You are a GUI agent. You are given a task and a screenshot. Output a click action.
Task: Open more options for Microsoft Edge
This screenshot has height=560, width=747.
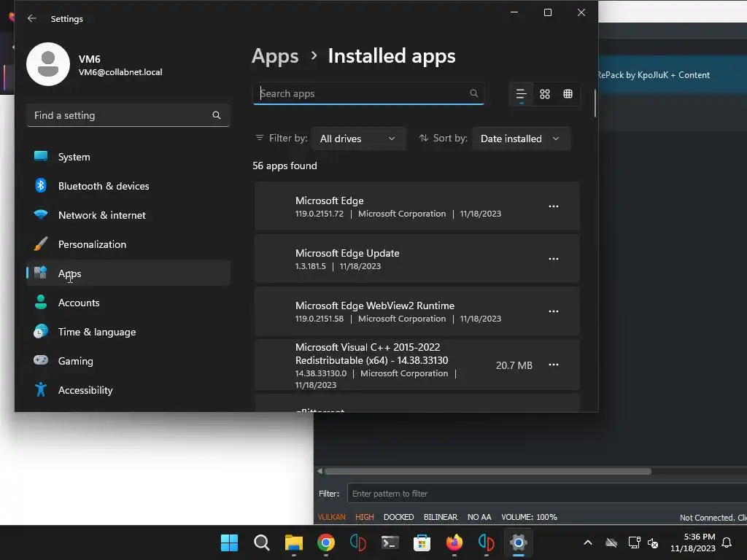tap(553, 206)
